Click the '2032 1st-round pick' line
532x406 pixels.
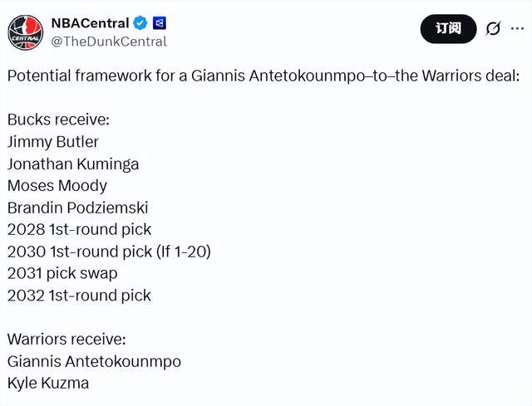[79, 295]
